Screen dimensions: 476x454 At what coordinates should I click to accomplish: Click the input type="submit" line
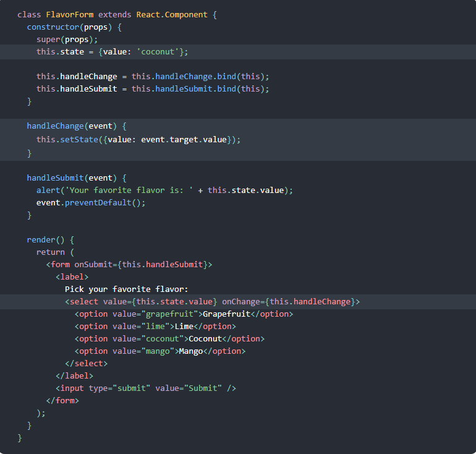(x=146, y=388)
